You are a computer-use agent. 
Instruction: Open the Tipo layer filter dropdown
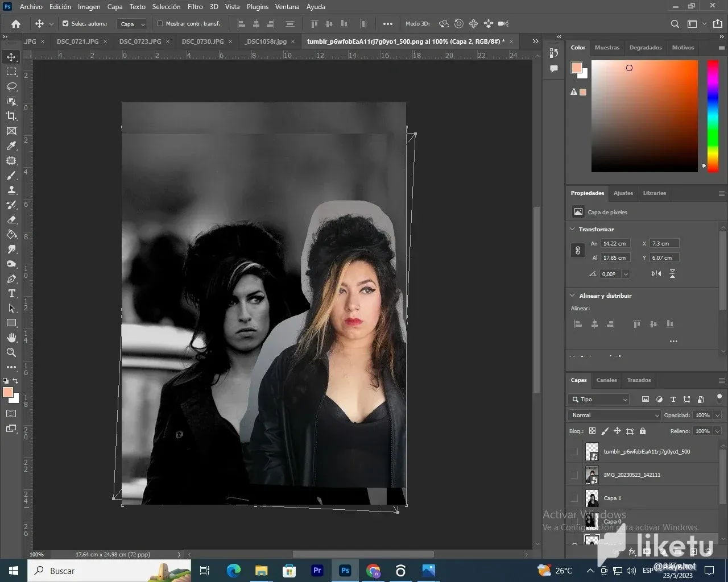tap(599, 400)
